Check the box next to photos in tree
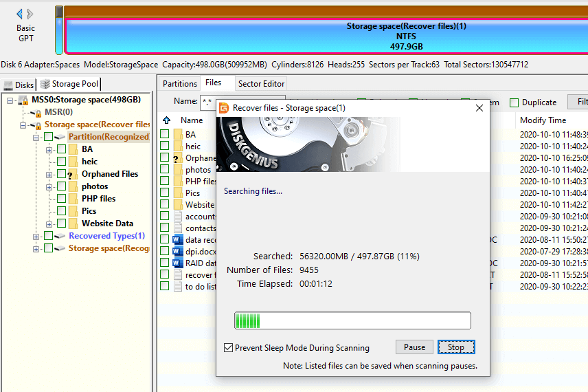This screenshot has height=392, width=588. point(62,186)
